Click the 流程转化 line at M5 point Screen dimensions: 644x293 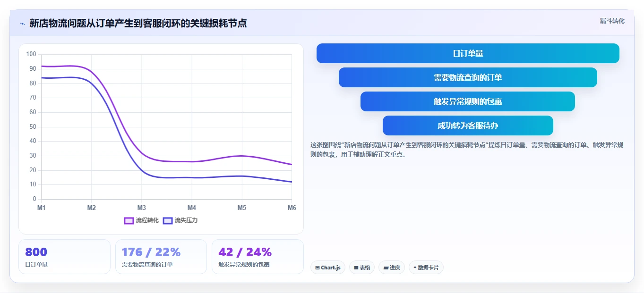click(242, 156)
